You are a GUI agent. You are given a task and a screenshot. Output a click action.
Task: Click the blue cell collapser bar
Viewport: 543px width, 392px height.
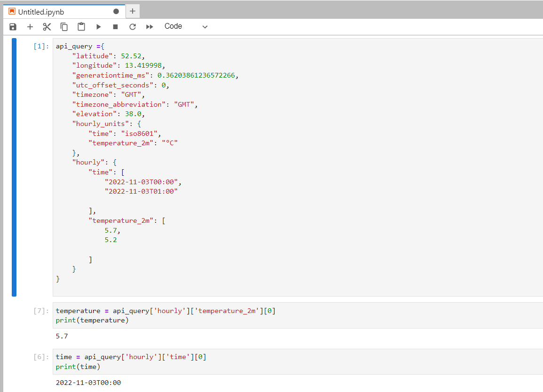click(x=14, y=167)
